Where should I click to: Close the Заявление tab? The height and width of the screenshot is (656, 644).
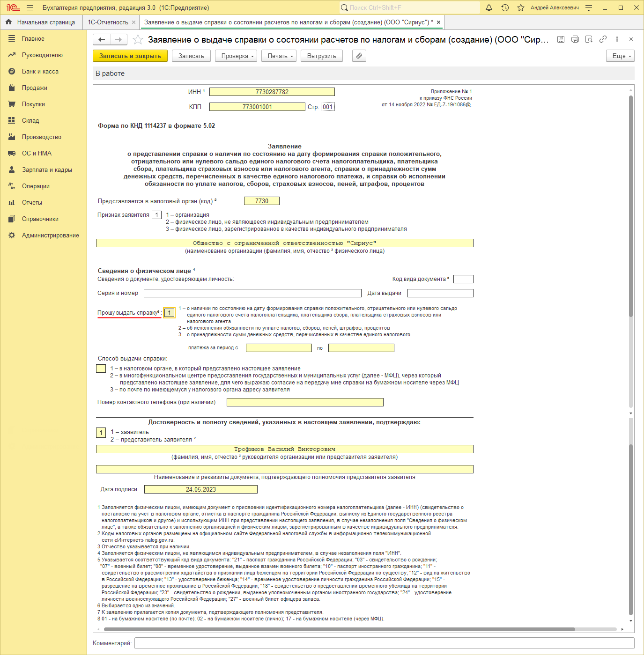[438, 22]
